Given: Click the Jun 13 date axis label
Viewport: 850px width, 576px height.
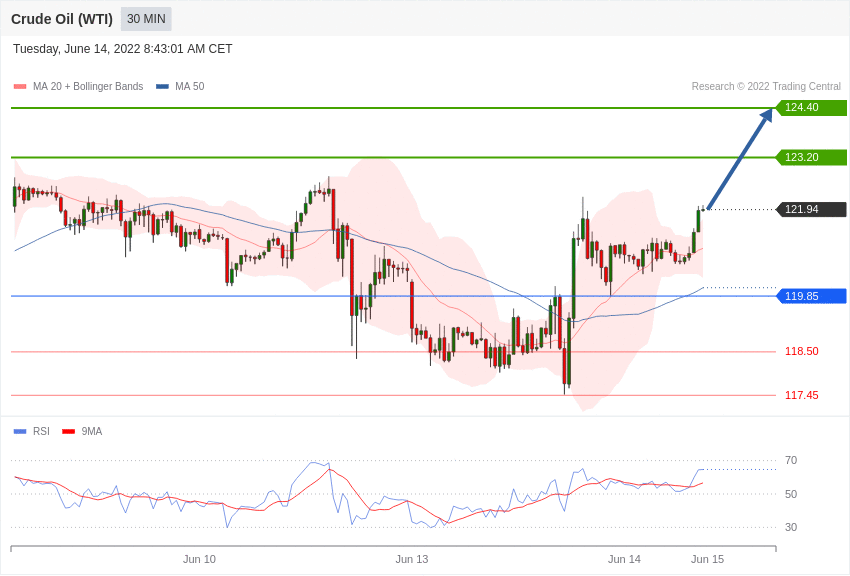Looking at the screenshot, I should [x=411, y=559].
